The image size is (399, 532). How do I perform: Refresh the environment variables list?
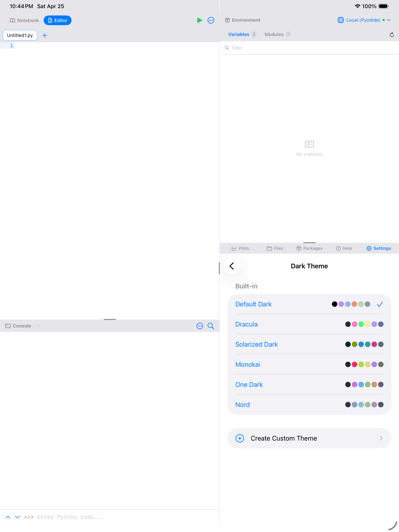(391, 35)
